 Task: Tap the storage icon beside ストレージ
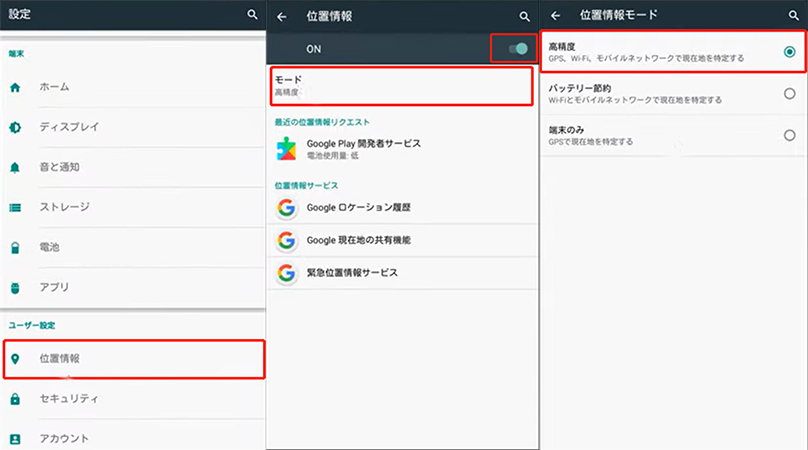pyautogui.click(x=15, y=208)
